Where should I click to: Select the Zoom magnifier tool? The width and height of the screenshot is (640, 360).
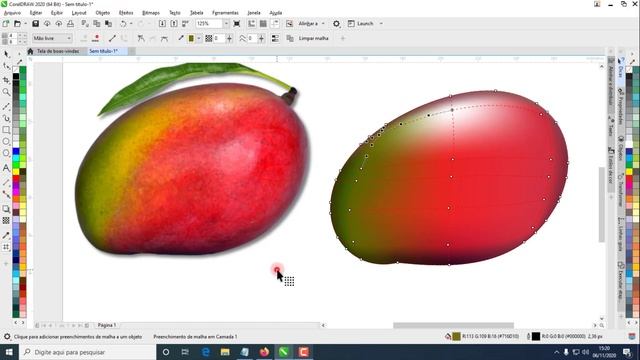click(x=6, y=92)
